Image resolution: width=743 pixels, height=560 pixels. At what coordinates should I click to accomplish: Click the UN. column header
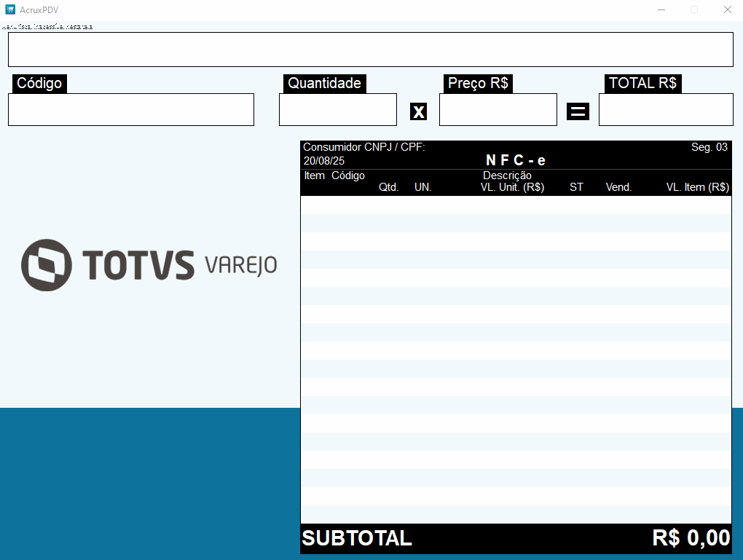click(x=422, y=187)
